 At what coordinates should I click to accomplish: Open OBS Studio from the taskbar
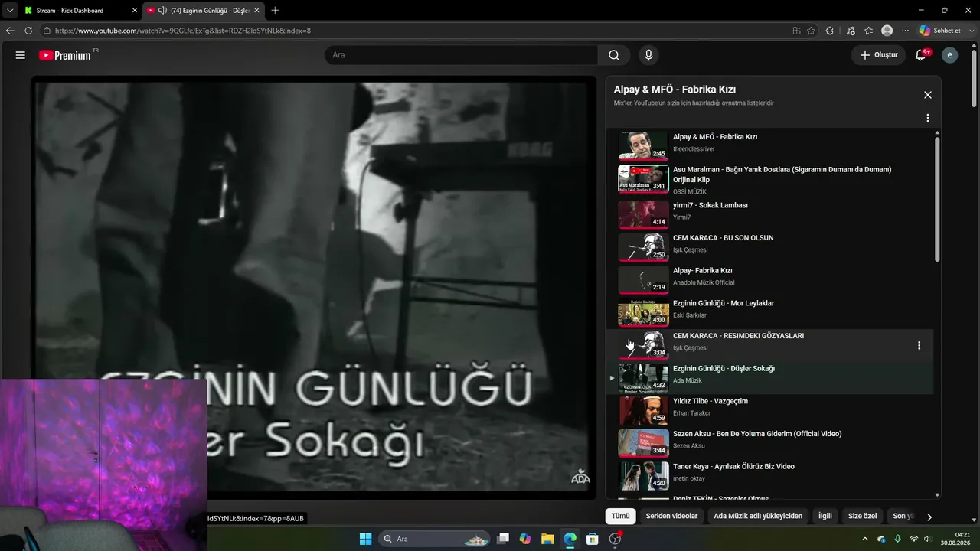[615, 539]
